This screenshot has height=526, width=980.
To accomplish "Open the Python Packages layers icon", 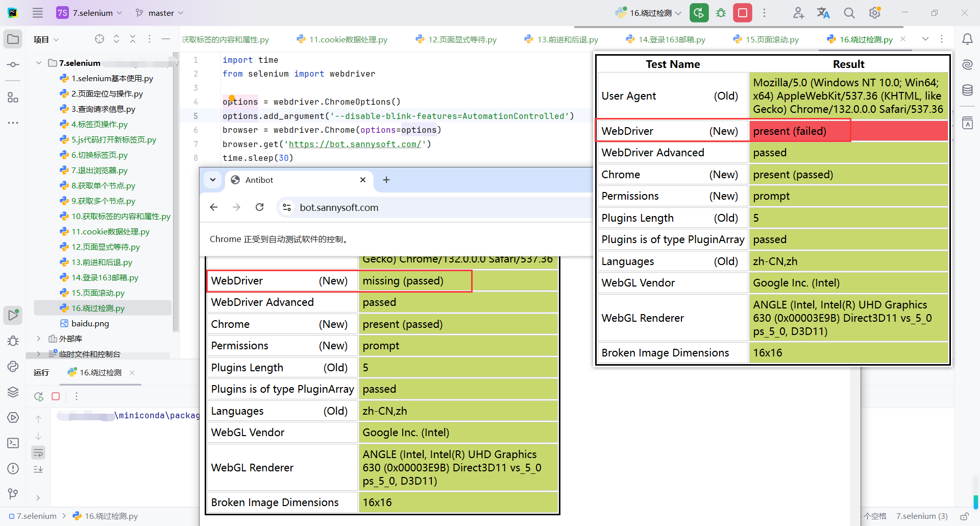I will point(13,392).
